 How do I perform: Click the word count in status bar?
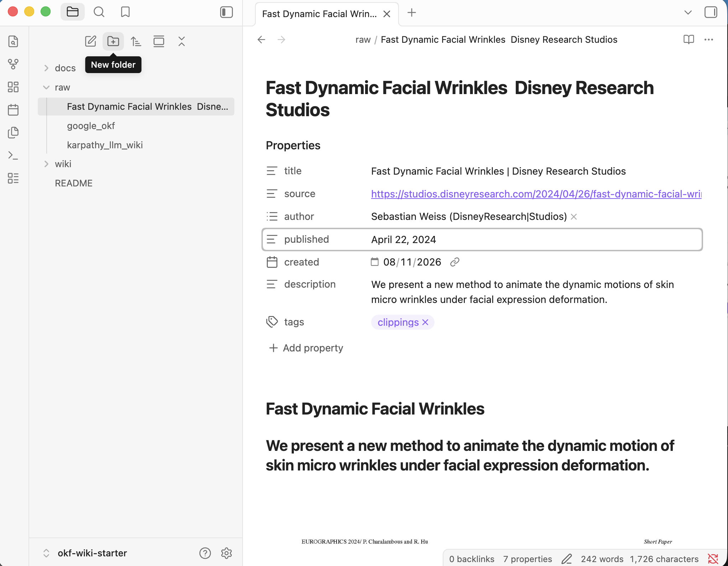pyautogui.click(x=602, y=559)
